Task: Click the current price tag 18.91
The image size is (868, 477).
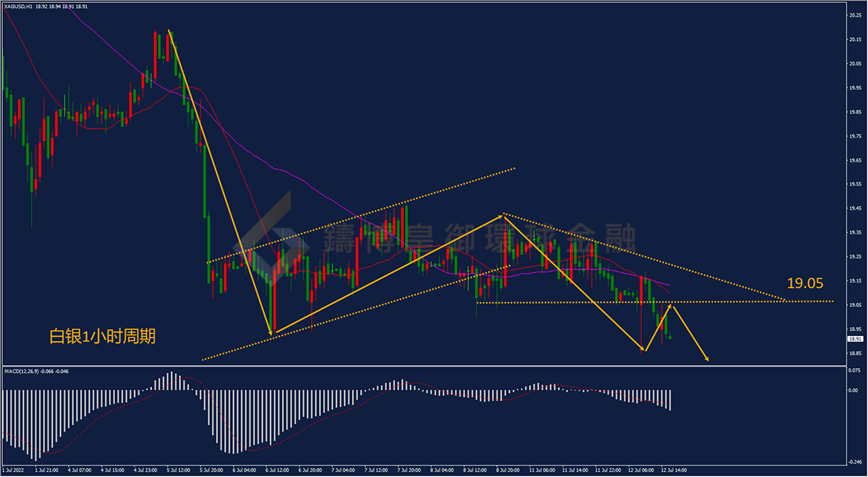Action: (x=855, y=339)
